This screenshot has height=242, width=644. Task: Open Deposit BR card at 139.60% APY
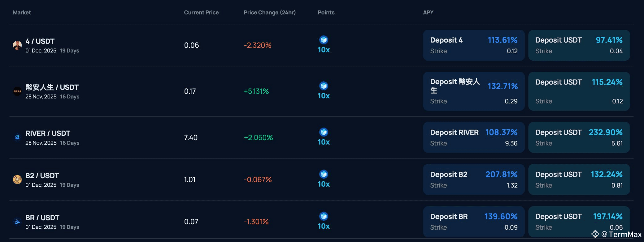pyautogui.click(x=474, y=222)
